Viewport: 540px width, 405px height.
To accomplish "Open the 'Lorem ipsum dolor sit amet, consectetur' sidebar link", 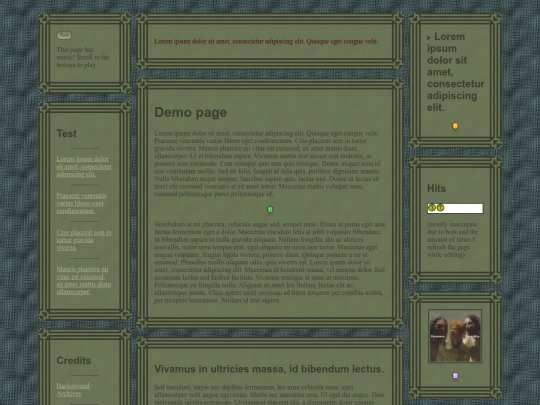I will 84,167.
